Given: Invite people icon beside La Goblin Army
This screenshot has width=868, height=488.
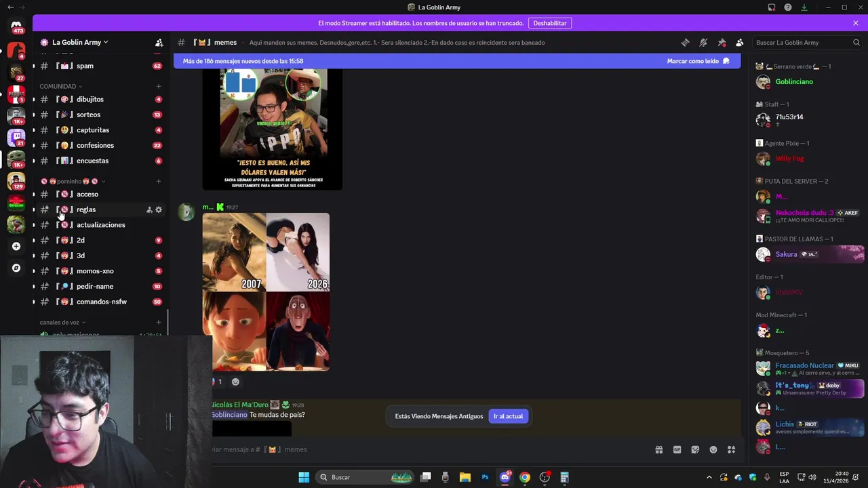Looking at the screenshot, I should 159,42.
